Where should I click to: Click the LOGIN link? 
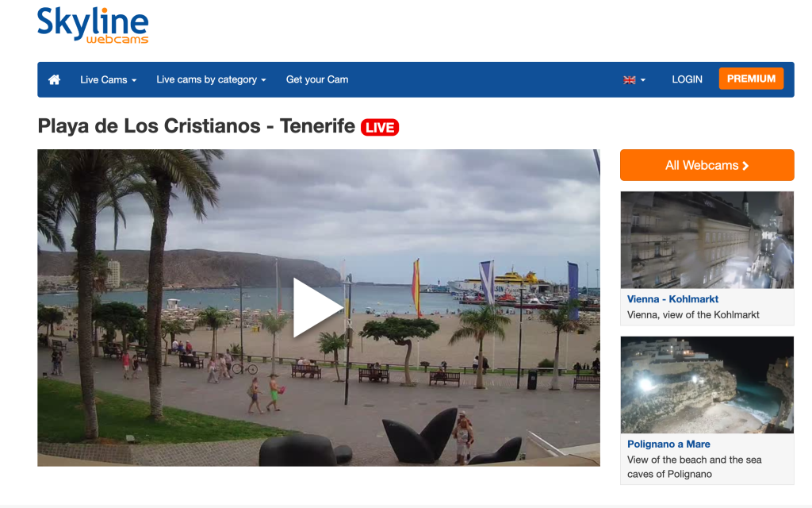(688, 79)
